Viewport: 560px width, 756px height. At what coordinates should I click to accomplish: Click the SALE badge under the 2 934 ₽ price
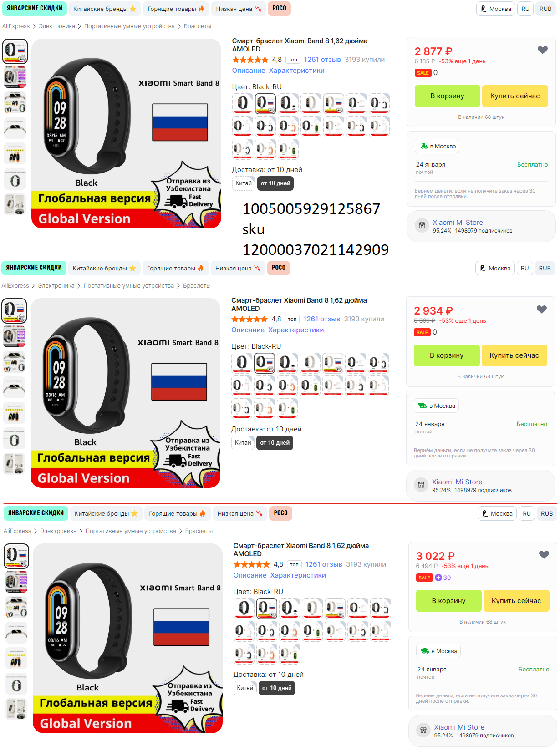click(x=422, y=332)
